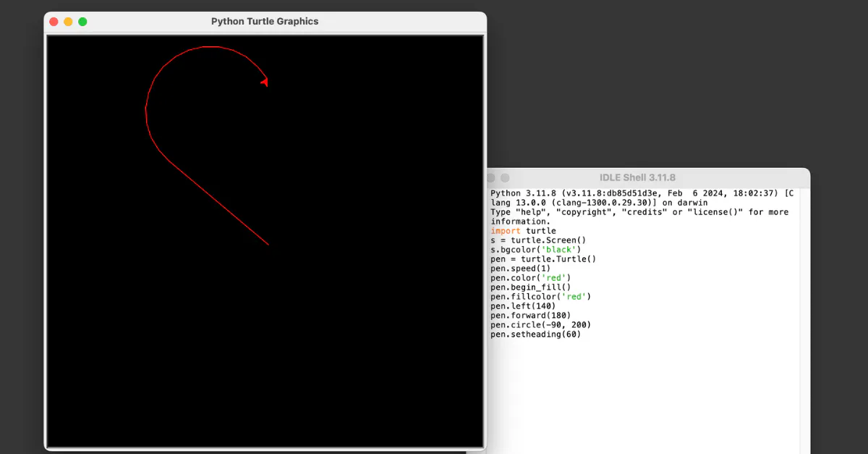Image resolution: width=868 pixels, height=454 pixels.
Task: Click the Python Turtle Graphics title text
Action: [x=264, y=22]
